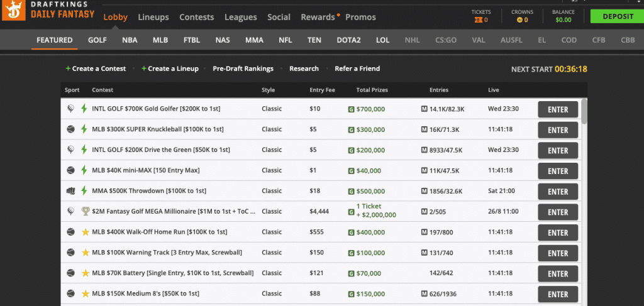Open the Create a Contest link

(96, 68)
